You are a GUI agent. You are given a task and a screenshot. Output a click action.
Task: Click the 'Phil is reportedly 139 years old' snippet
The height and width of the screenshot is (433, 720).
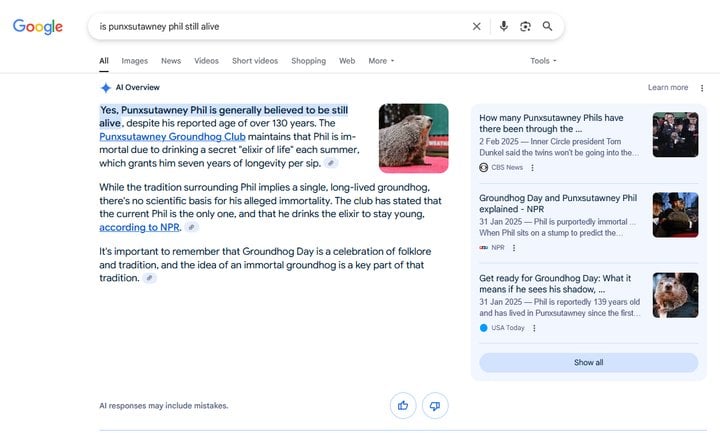point(559,308)
